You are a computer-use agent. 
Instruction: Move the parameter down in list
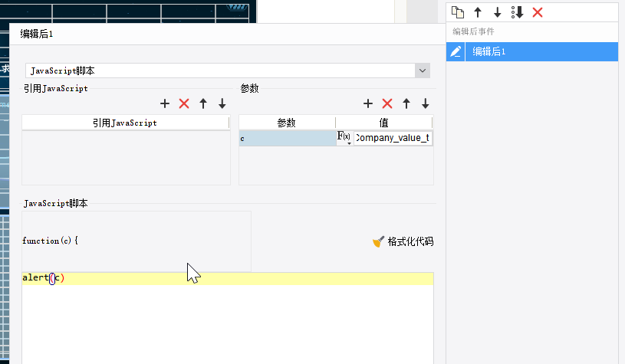pos(426,103)
